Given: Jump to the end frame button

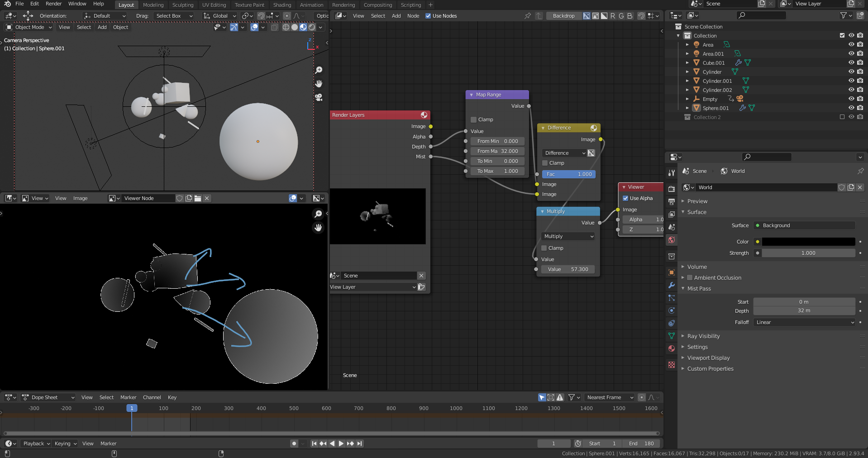Looking at the screenshot, I should tap(359, 444).
